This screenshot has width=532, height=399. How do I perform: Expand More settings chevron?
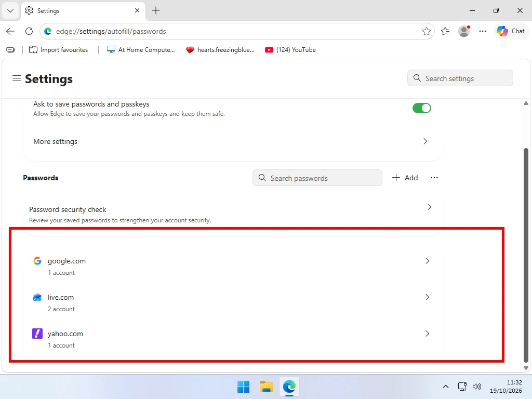point(425,141)
